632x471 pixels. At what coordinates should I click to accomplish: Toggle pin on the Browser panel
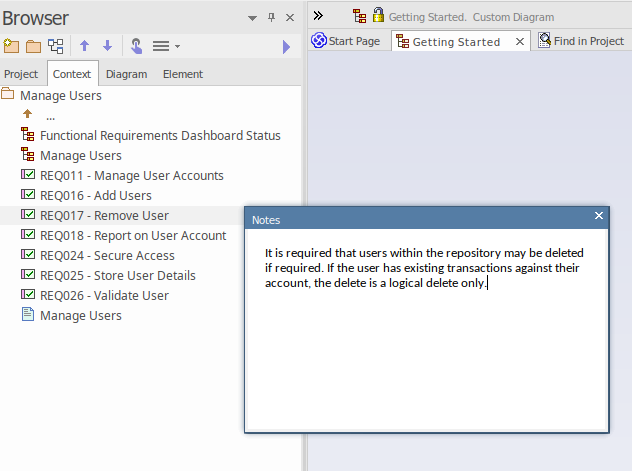click(x=271, y=18)
